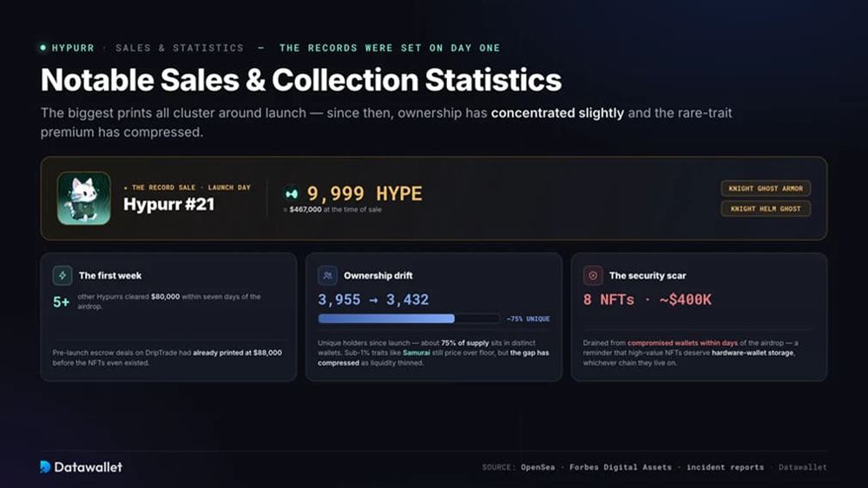Click the SALES & STATISTICS breadcrumb
The height and width of the screenshot is (488, 868).
coord(180,48)
